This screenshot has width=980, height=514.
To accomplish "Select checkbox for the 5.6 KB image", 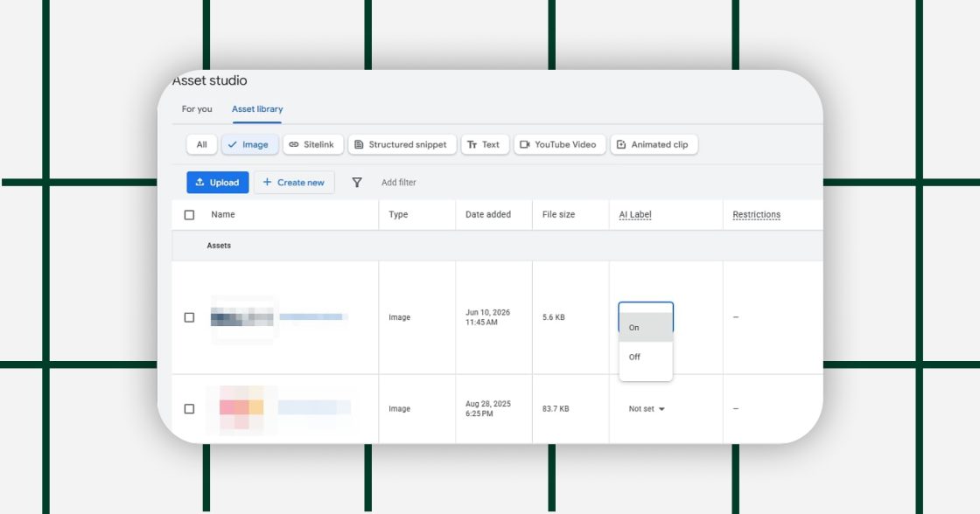I will point(189,317).
